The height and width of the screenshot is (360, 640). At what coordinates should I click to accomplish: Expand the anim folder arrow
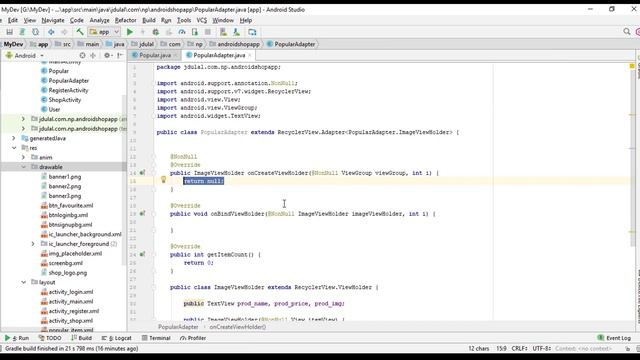[23, 157]
